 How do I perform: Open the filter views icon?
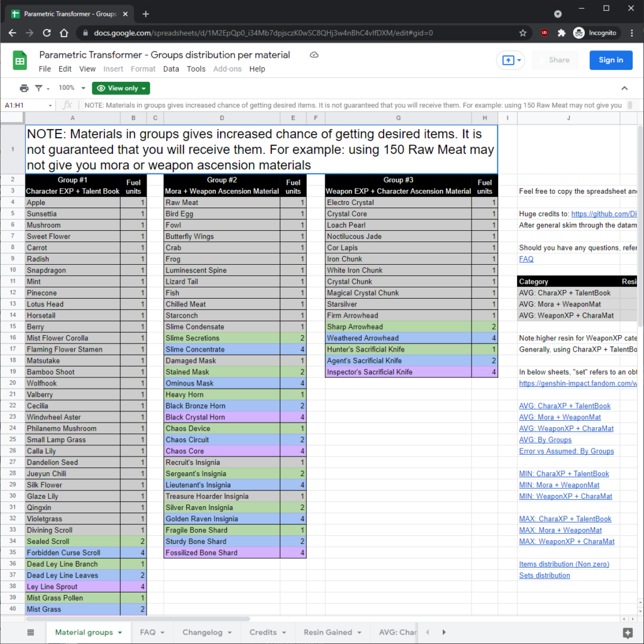(38, 88)
